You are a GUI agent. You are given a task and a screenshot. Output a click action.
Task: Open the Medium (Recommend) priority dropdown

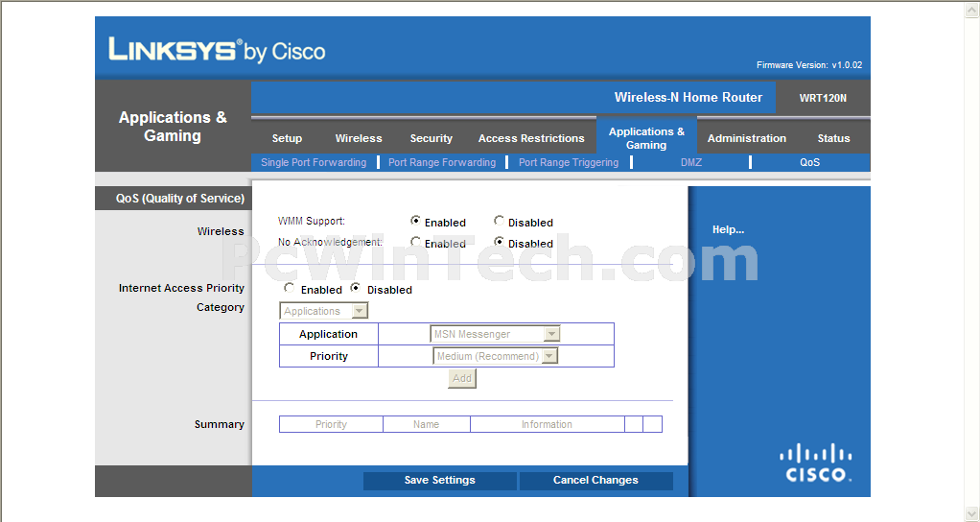coord(495,356)
